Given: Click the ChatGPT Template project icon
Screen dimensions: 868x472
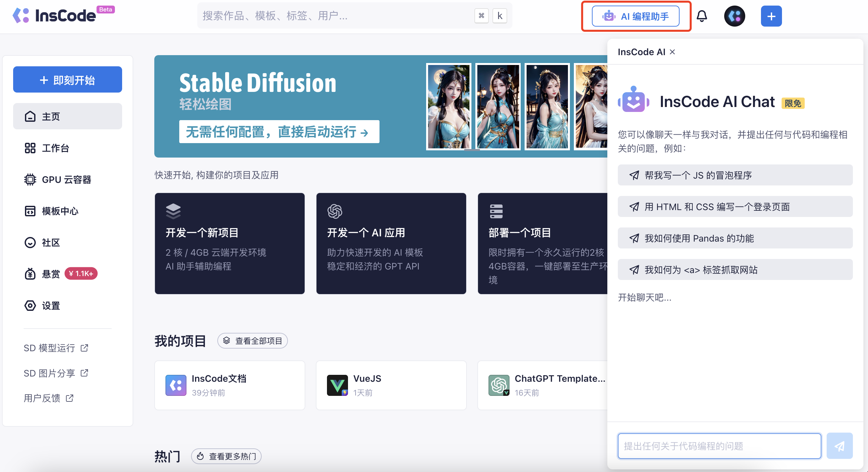Looking at the screenshot, I should [x=499, y=385].
